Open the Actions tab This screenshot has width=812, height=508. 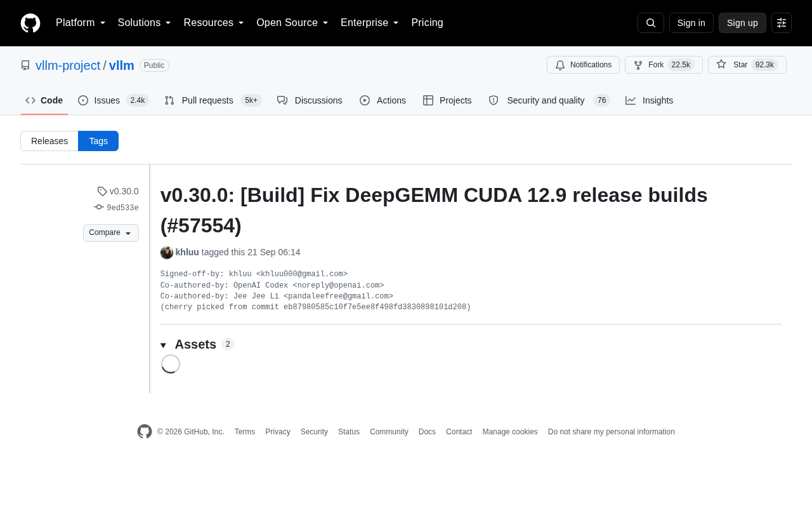pos(383,100)
